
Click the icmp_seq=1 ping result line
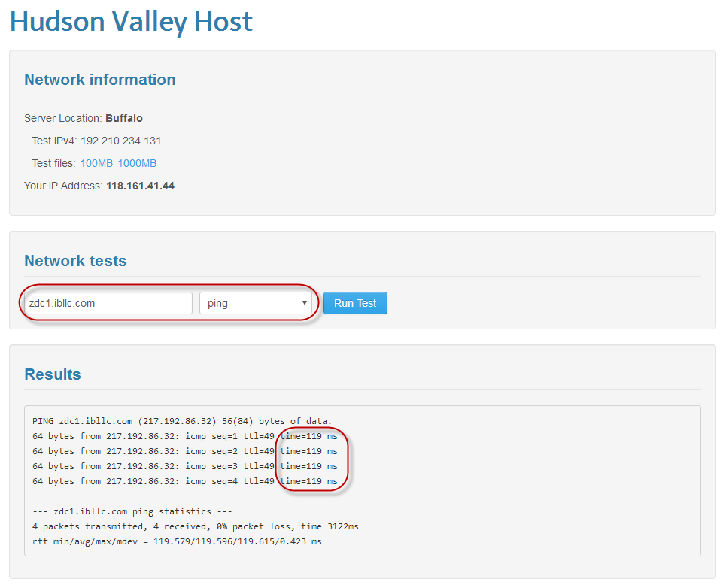tap(185, 436)
